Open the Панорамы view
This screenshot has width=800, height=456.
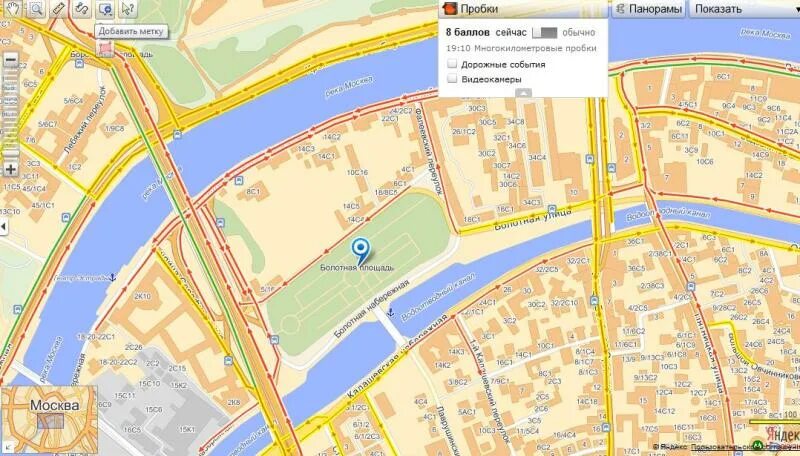648,9
